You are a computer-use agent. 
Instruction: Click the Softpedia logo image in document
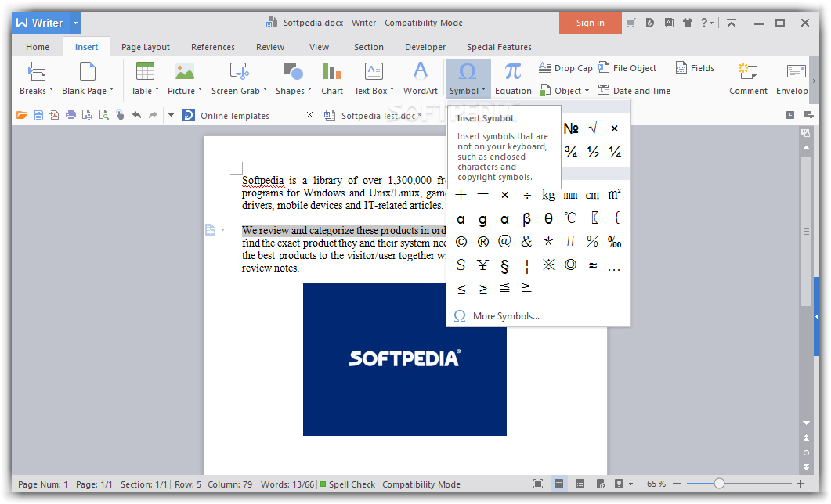(404, 359)
